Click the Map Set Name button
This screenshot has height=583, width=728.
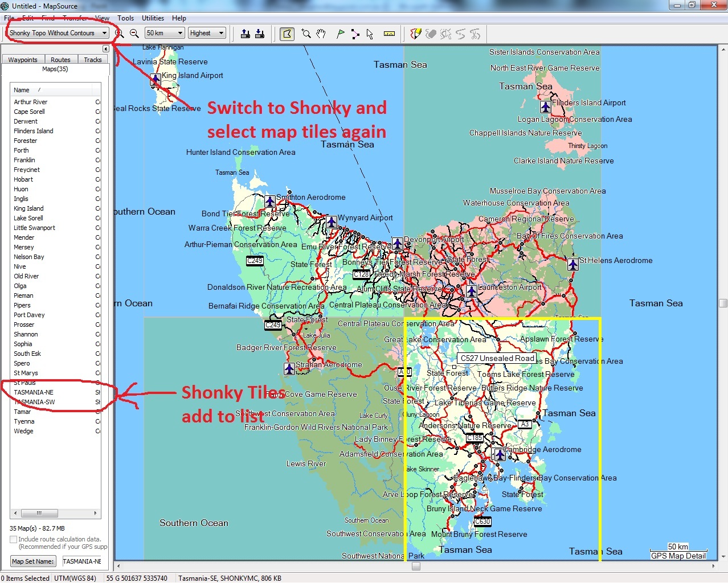(x=33, y=561)
